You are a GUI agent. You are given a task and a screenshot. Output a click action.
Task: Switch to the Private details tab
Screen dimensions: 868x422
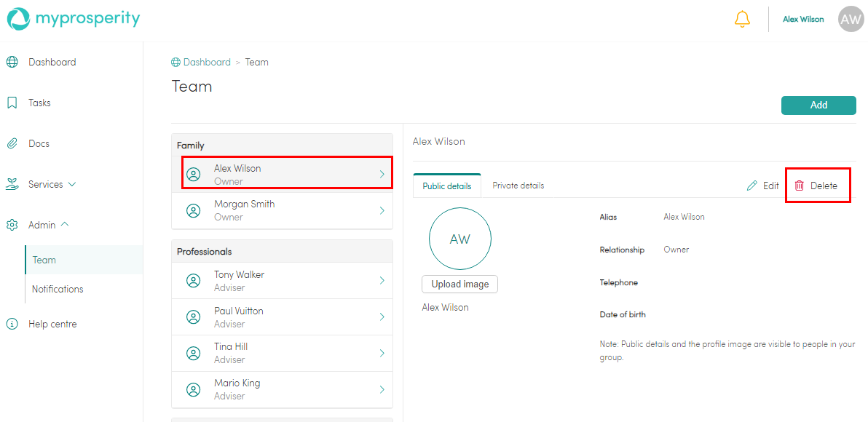tap(518, 186)
